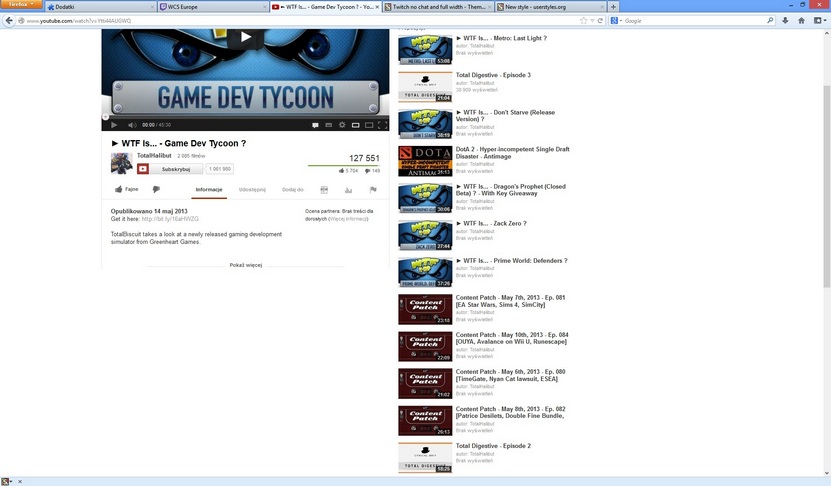Click the add-on bar icon at bottom left
The image size is (831, 486).
coord(6,482)
